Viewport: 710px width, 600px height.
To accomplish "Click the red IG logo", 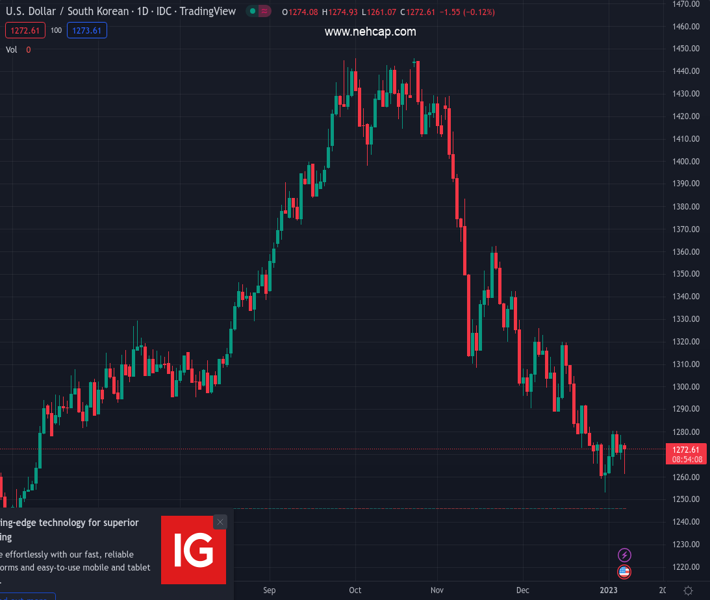I will pyautogui.click(x=193, y=550).
